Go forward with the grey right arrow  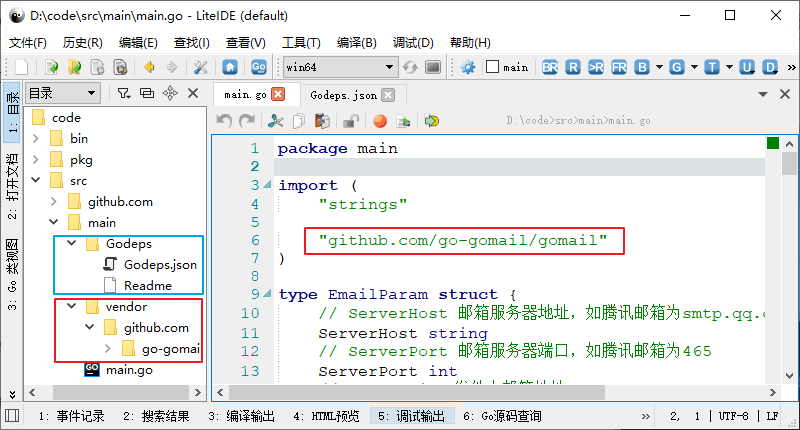point(172,67)
